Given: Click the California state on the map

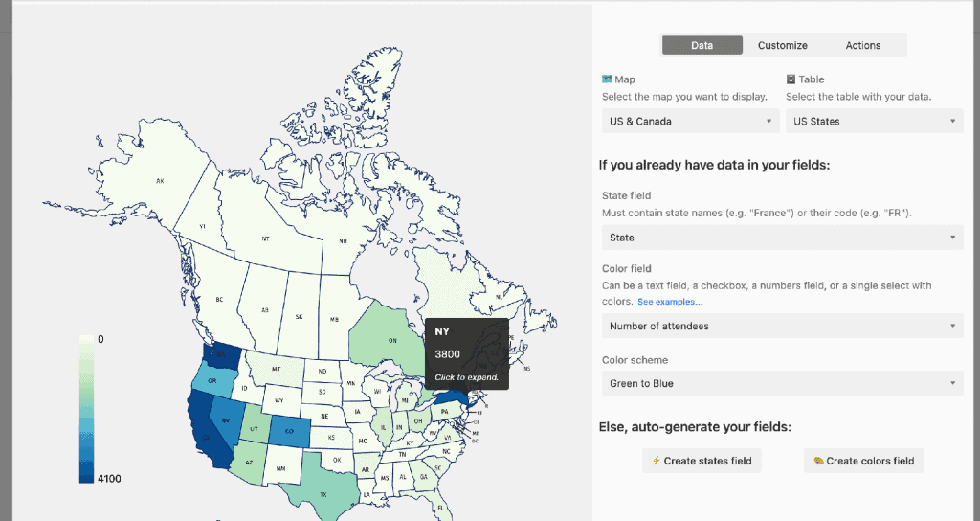Looking at the screenshot, I should coord(207,432).
